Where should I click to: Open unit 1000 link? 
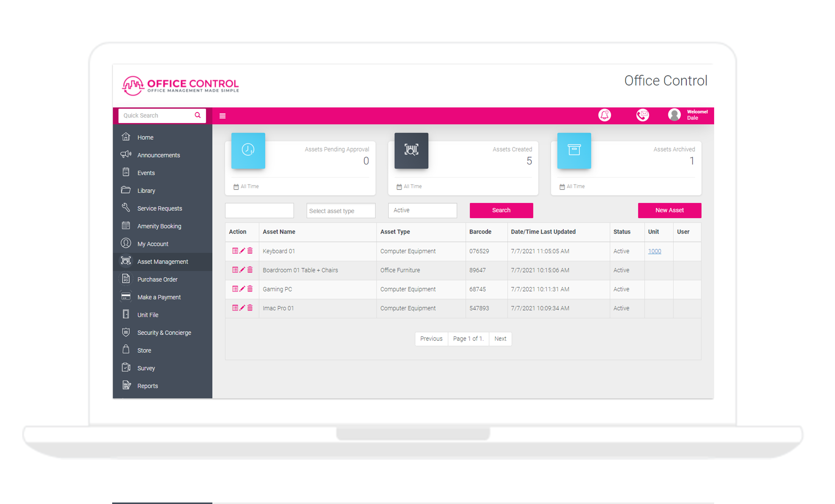(x=654, y=251)
